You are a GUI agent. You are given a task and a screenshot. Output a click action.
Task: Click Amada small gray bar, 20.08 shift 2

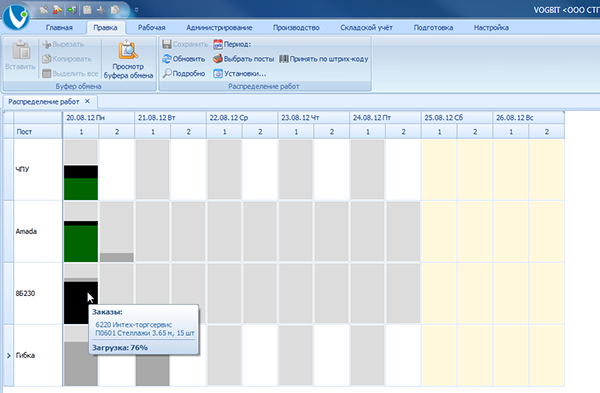[x=117, y=257]
